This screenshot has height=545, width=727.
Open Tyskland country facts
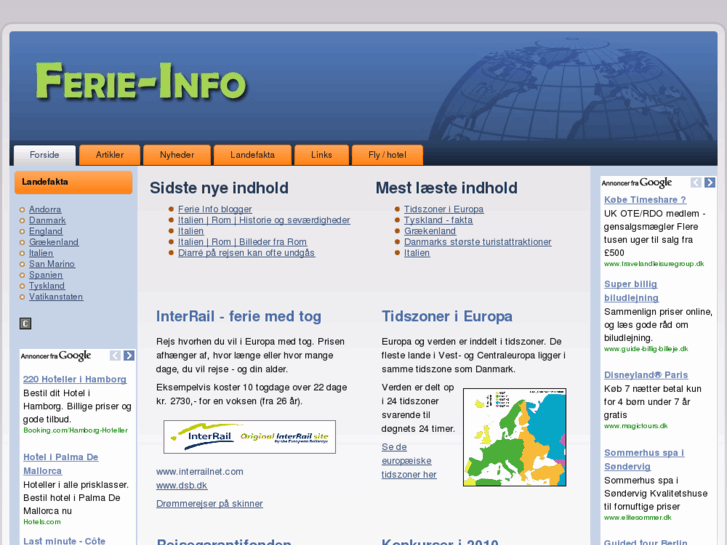pos(47,286)
